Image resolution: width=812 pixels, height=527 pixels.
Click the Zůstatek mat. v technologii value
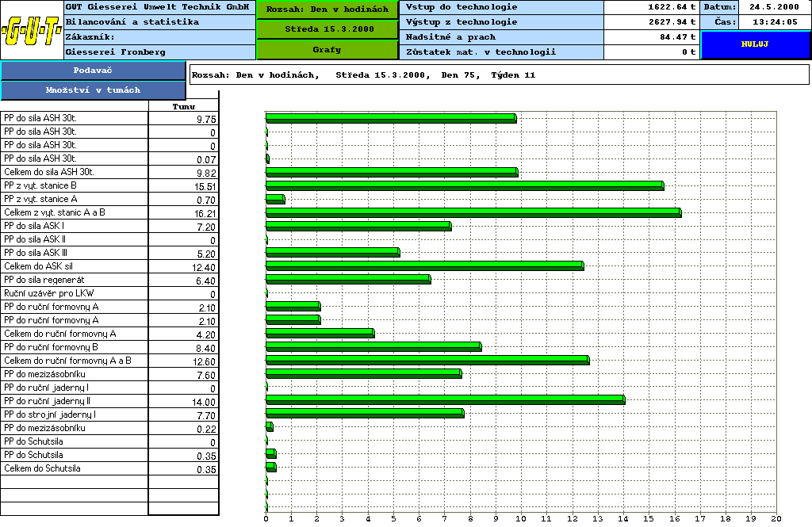pyautogui.click(x=651, y=52)
